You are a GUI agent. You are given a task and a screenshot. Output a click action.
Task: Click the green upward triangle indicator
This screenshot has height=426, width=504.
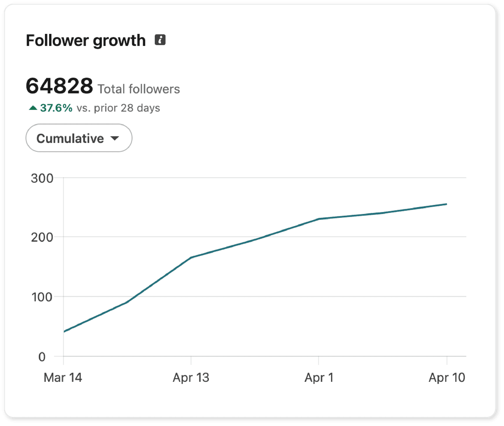33,108
